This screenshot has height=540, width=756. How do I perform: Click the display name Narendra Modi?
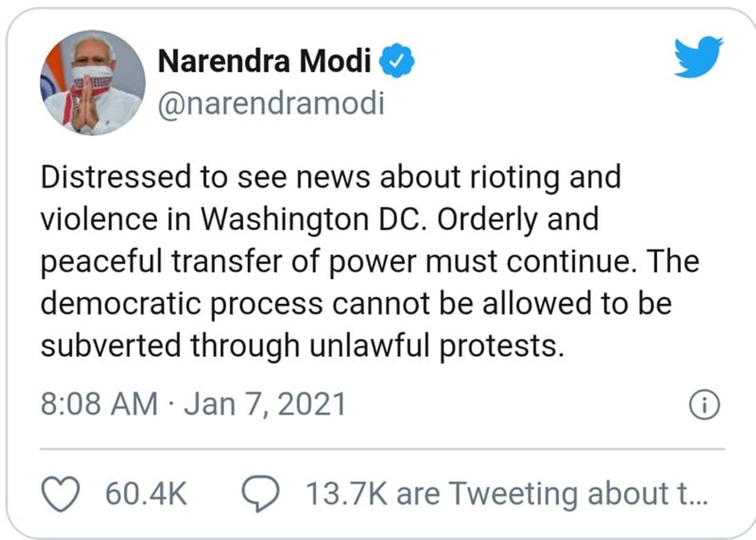click(x=265, y=62)
